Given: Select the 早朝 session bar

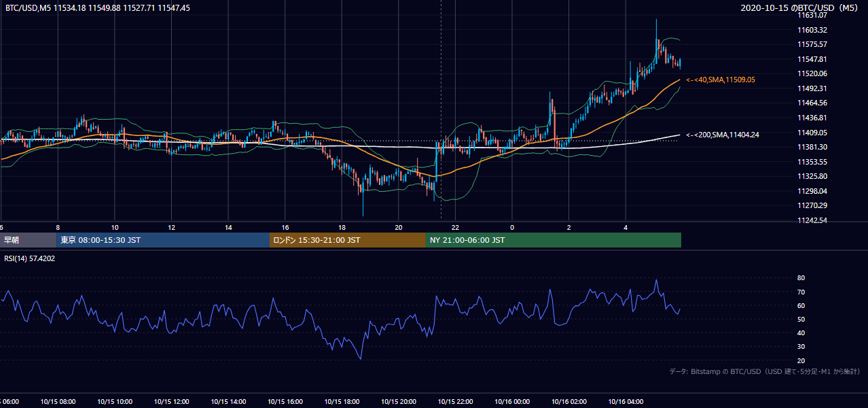Looking at the screenshot, I should tap(28, 240).
